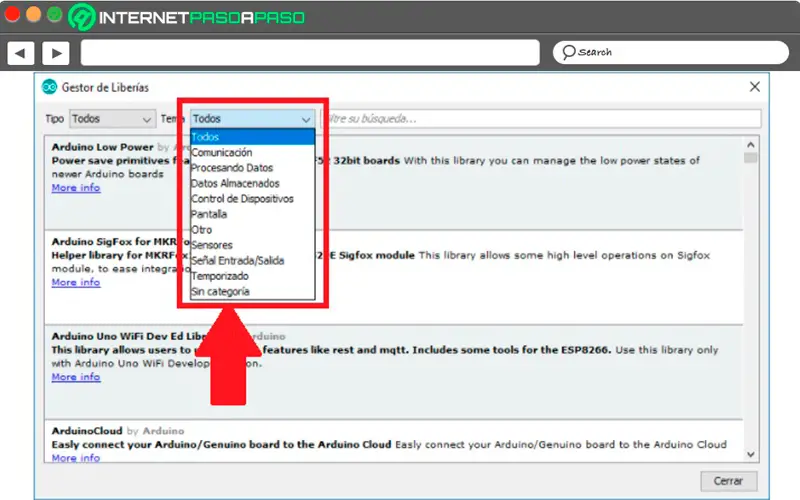Select Otro category
The image size is (800, 500).
253,230
